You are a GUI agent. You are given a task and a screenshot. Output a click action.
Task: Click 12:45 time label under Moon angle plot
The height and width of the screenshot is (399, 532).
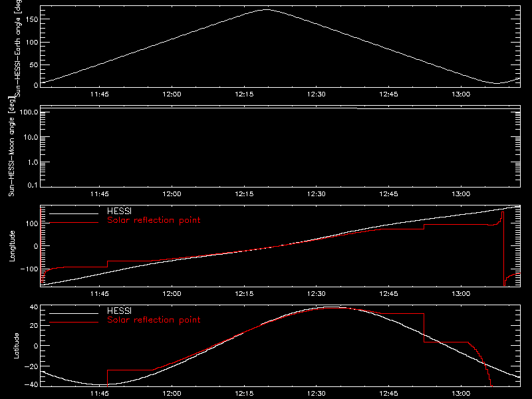(388, 194)
